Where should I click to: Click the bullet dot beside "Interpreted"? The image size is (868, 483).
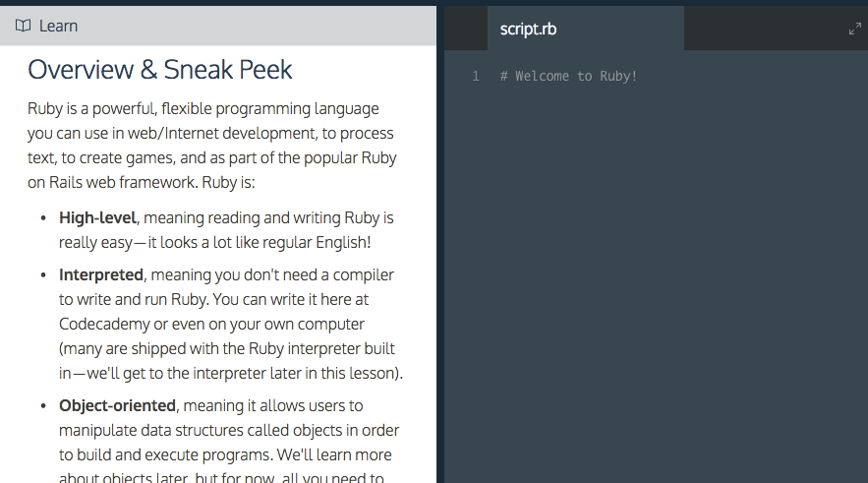click(43, 274)
